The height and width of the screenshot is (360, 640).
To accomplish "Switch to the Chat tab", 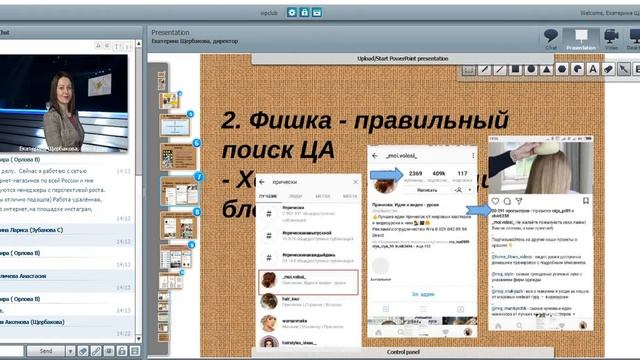I will 551,39.
